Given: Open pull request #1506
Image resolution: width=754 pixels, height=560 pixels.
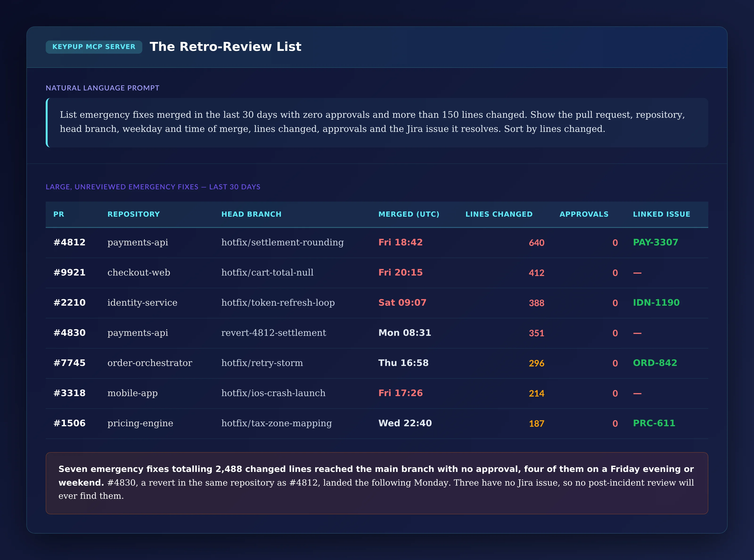Looking at the screenshot, I should click(70, 423).
